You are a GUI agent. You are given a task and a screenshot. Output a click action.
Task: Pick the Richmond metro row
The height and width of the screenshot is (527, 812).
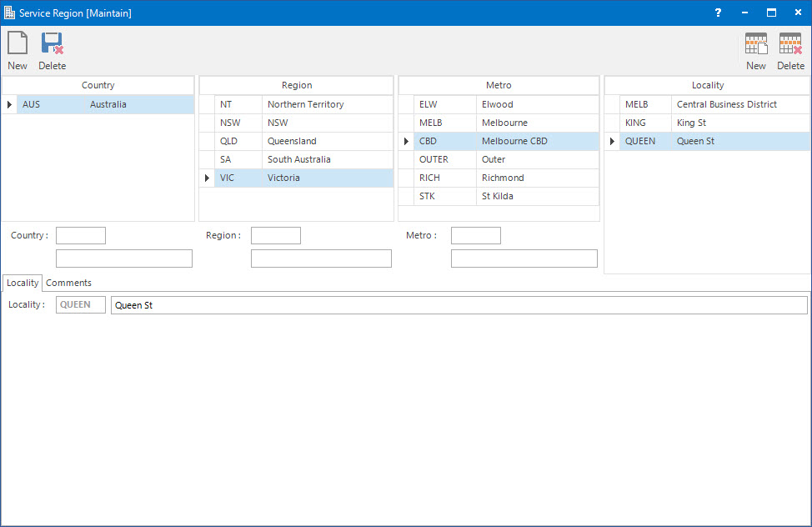pyautogui.click(x=503, y=178)
